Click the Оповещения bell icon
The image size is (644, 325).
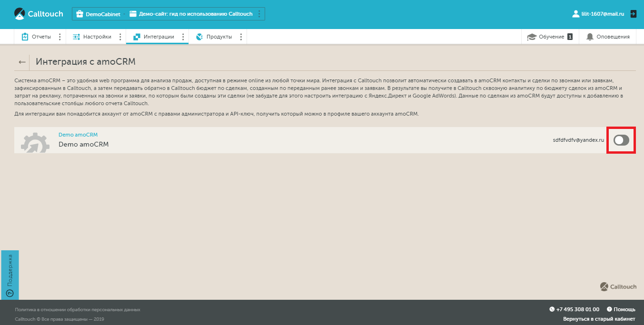590,37
